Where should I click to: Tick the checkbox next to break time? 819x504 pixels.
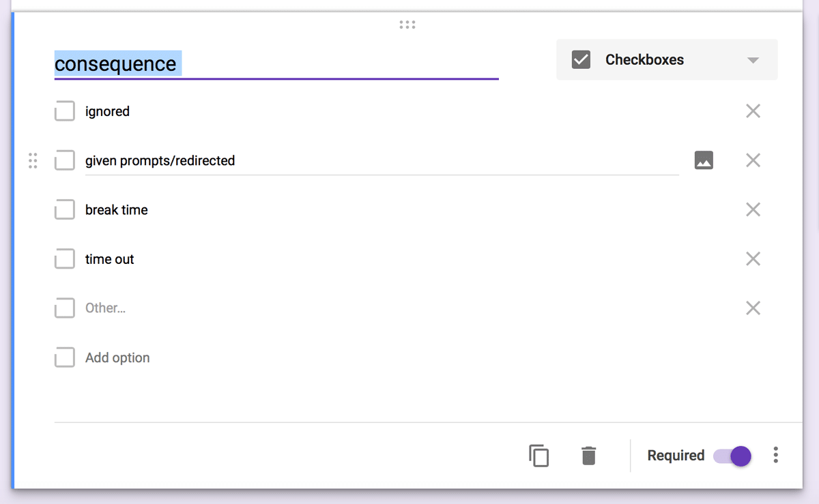[x=64, y=209]
